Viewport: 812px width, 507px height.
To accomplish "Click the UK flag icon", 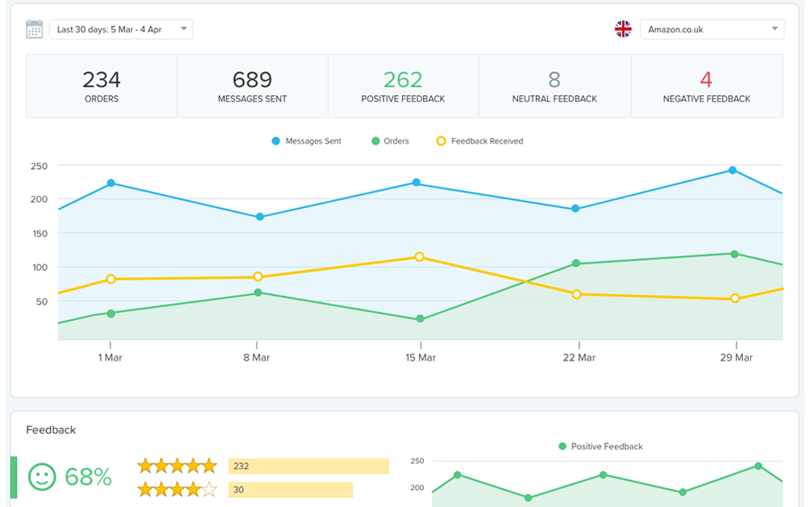I will 623,28.
